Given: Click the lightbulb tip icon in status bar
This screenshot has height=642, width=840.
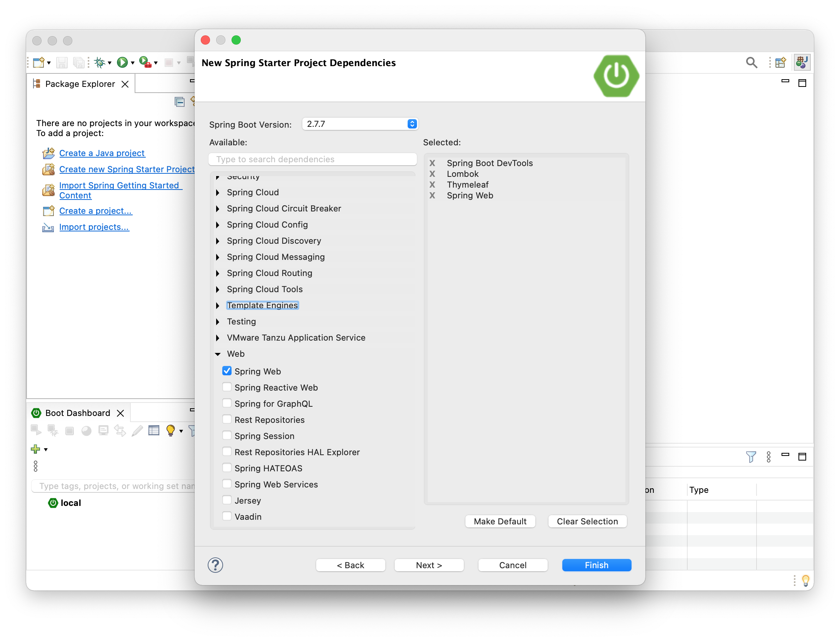Looking at the screenshot, I should pos(805,580).
